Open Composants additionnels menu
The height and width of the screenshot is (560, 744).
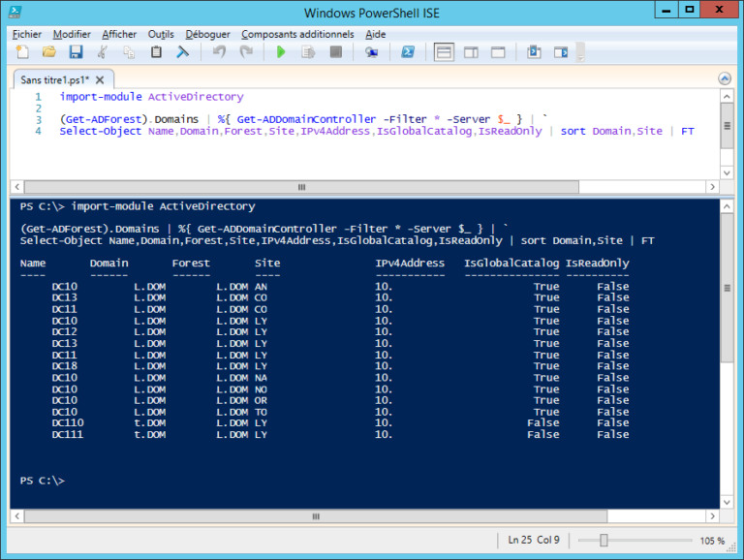click(x=297, y=34)
